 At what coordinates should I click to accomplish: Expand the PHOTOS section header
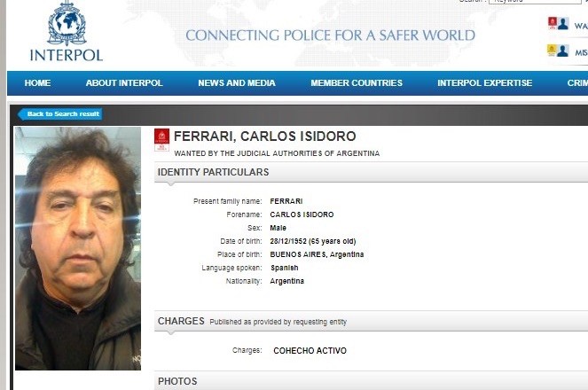pos(372,381)
